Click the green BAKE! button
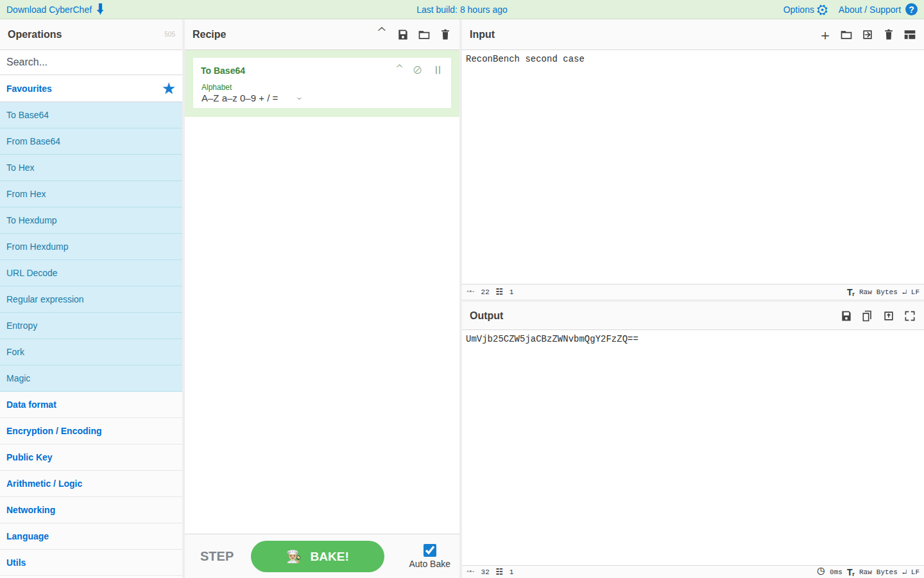Viewport: 924px width, 578px height. pyautogui.click(x=318, y=556)
